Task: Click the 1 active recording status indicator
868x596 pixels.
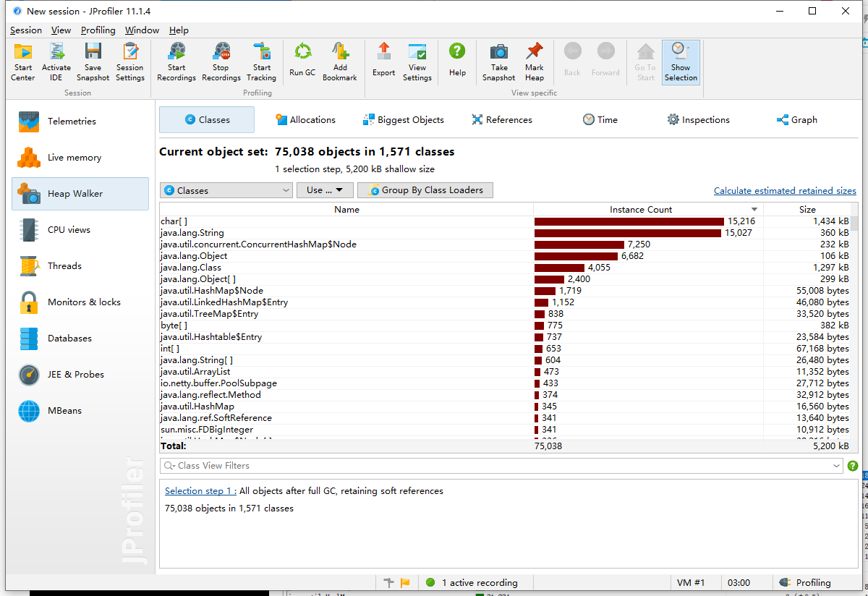Action: point(472,583)
